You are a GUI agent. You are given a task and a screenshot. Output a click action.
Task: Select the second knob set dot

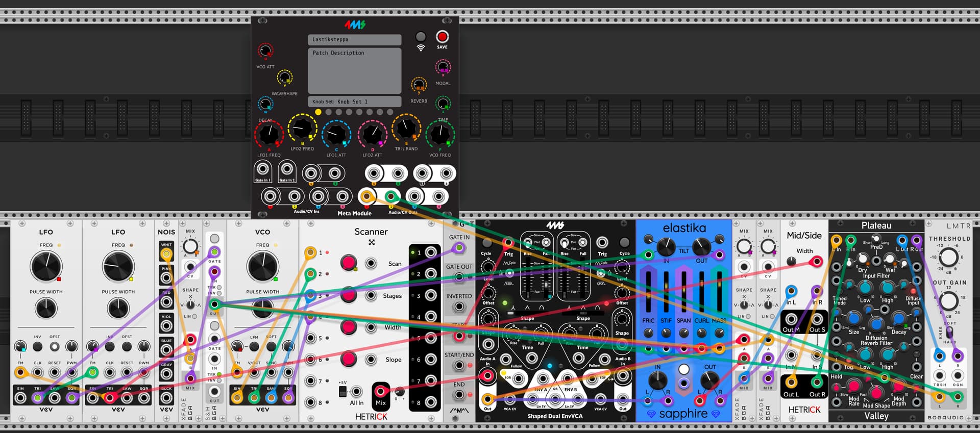coord(328,112)
